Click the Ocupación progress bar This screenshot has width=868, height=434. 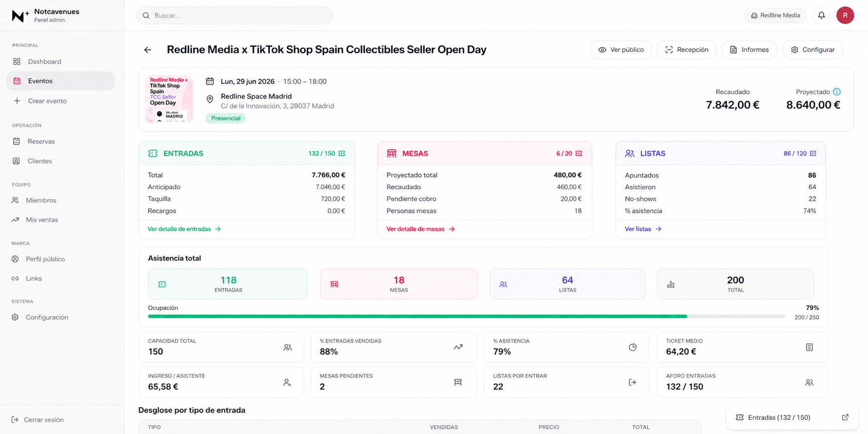pyautogui.click(x=466, y=317)
